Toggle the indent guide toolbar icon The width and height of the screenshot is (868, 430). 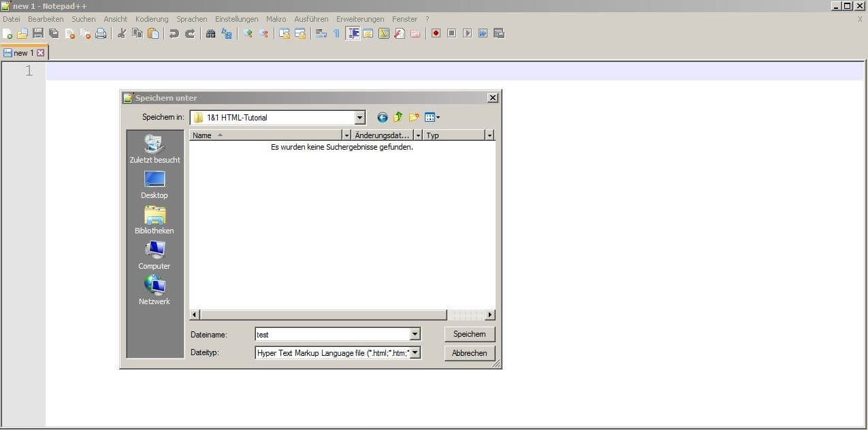pyautogui.click(x=353, y=33)
